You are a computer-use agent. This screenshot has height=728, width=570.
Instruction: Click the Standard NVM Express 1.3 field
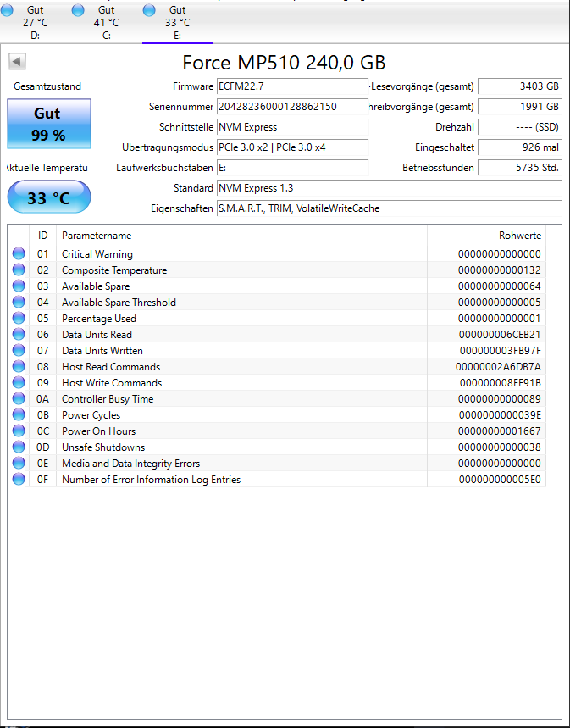tap(389, 188)
